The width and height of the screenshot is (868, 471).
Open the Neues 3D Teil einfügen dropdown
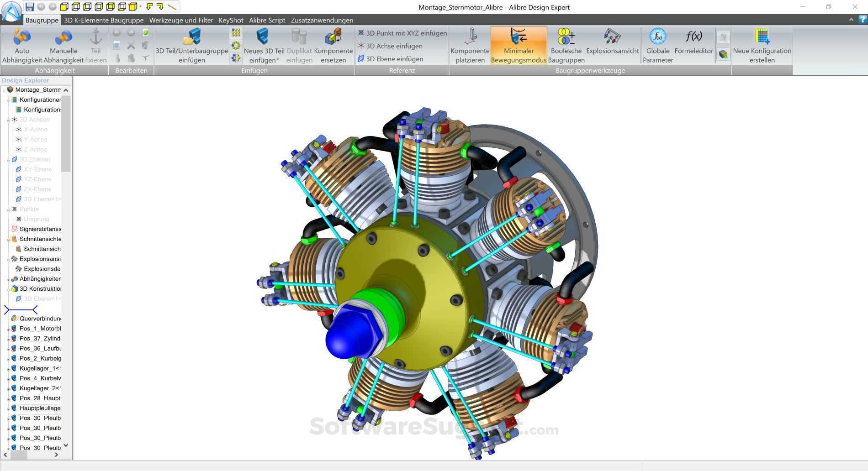(x=278, y=60)
